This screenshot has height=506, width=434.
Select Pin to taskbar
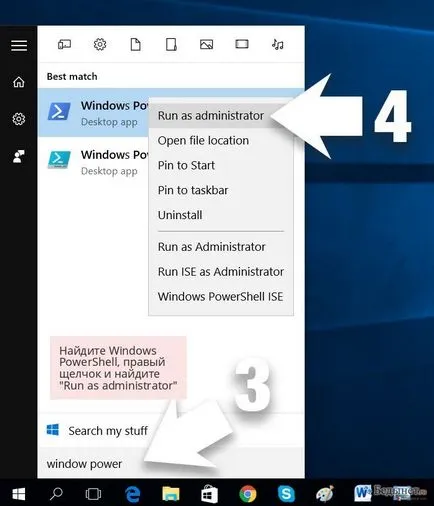[193, 190]
